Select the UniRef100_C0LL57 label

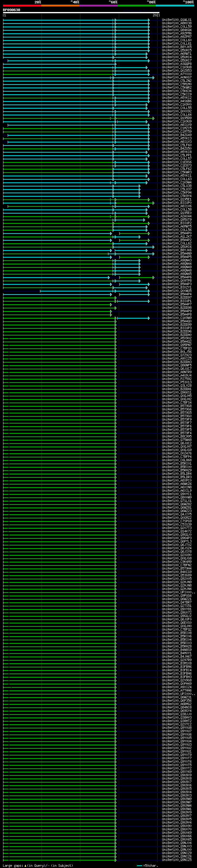[x=177, y=159]
